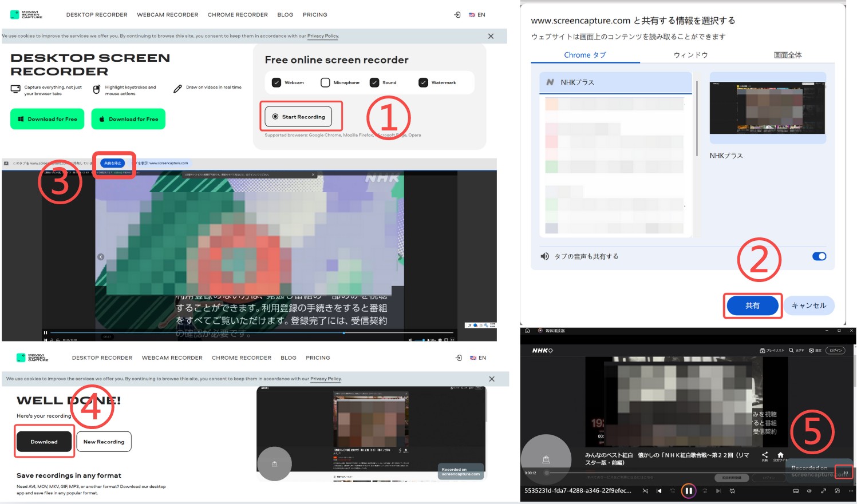This screenshot has height=504, width=857.
Task: Open WEBCAM RECORDER menu on Well Done page
Action: pos(172,358)
